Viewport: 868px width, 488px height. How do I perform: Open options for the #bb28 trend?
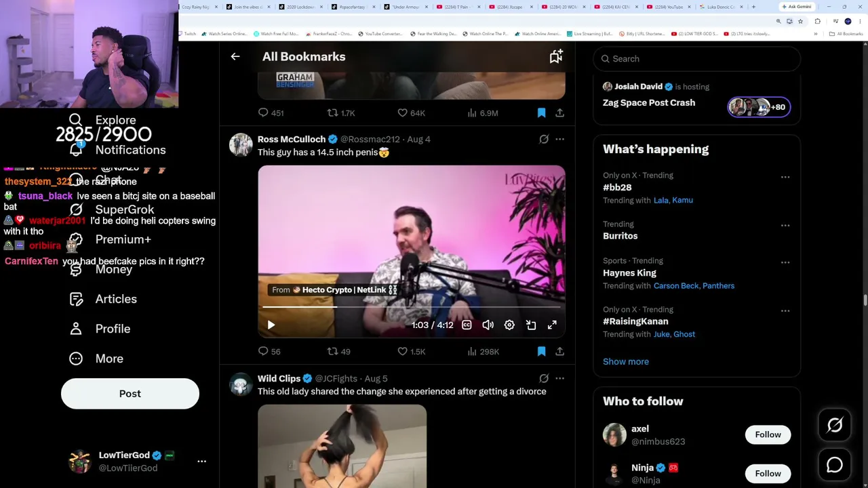pyautogui.click(x=785, y=178)
